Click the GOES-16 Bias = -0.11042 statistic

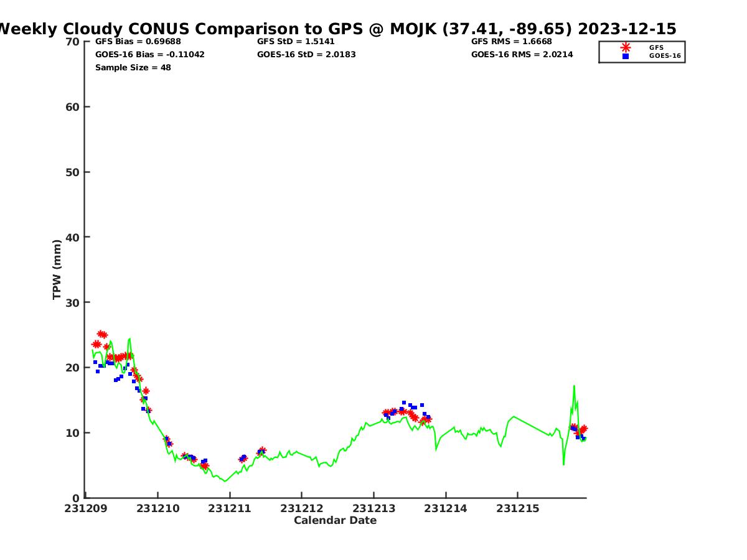pyautogui.click(x=149, y=55)
